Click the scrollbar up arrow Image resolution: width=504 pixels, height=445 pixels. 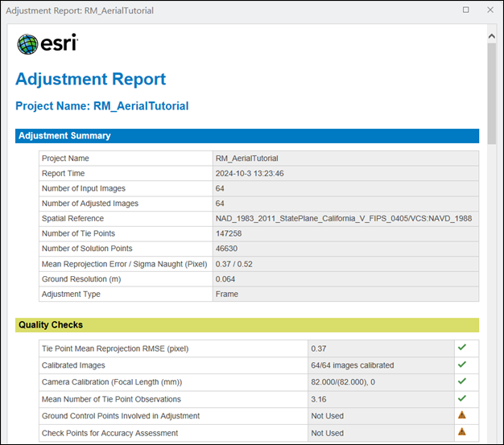click(491, 36)
